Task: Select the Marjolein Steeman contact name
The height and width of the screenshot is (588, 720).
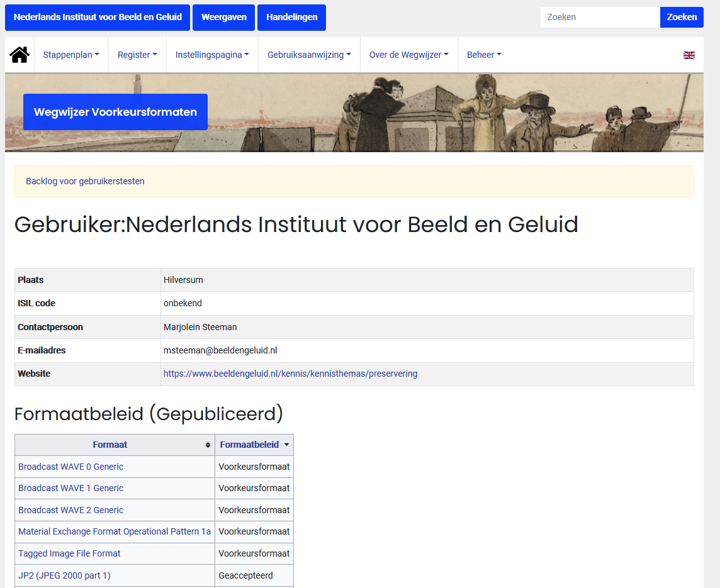Action: [200, 327]
